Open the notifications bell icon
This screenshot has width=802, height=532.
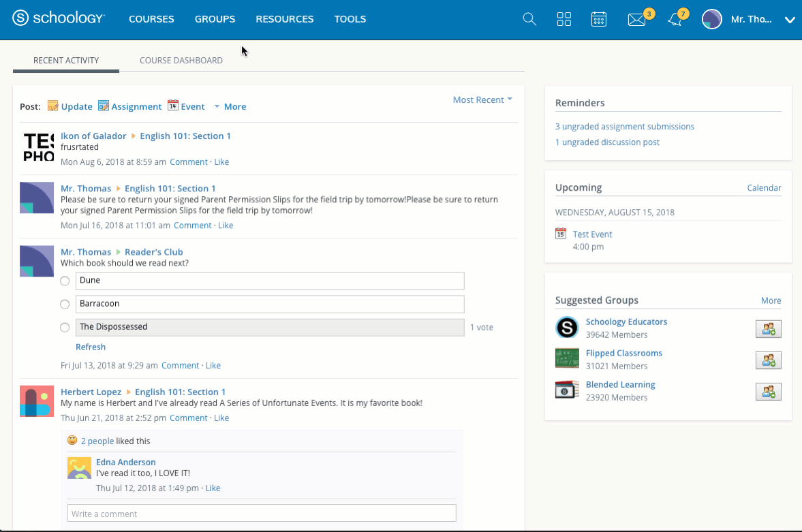click(675, 19)
